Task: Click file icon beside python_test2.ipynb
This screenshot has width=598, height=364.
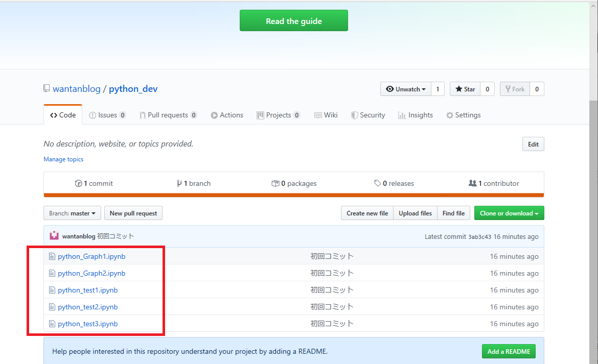Action: [52, 307]
